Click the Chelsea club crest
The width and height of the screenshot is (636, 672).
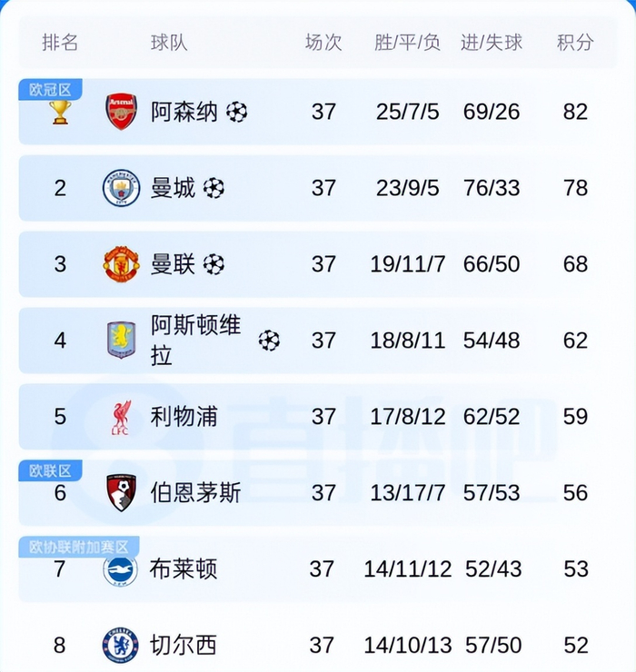pyautogui.click(x=121, y=646)
